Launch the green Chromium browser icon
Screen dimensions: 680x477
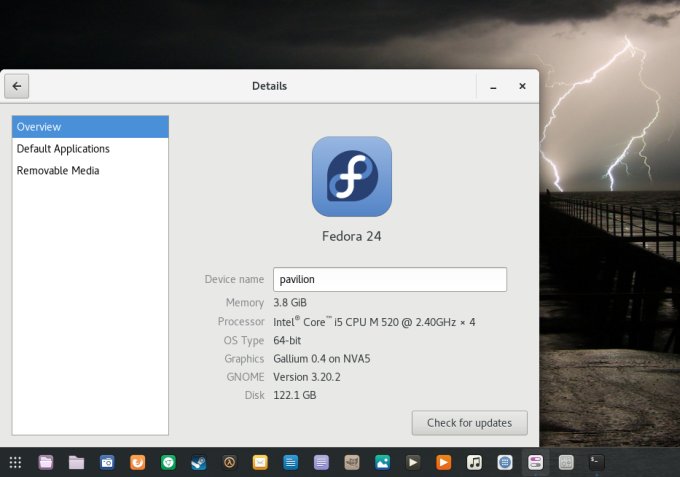[168, 462]
